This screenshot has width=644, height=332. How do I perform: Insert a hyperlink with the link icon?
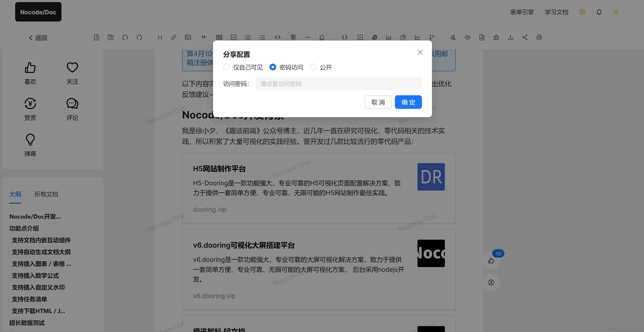(174, 37)
